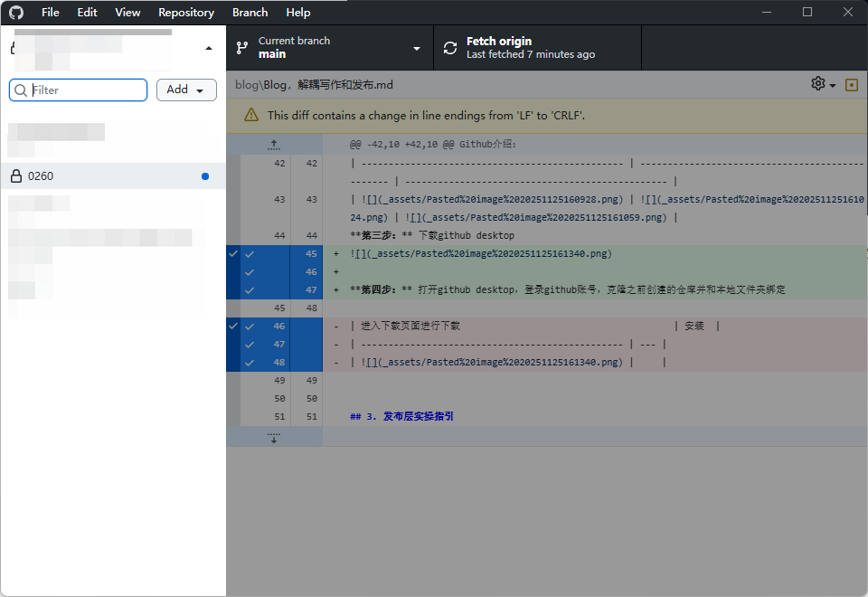Open diff settings gear icon
868x597 pixels.
point(818,84)
